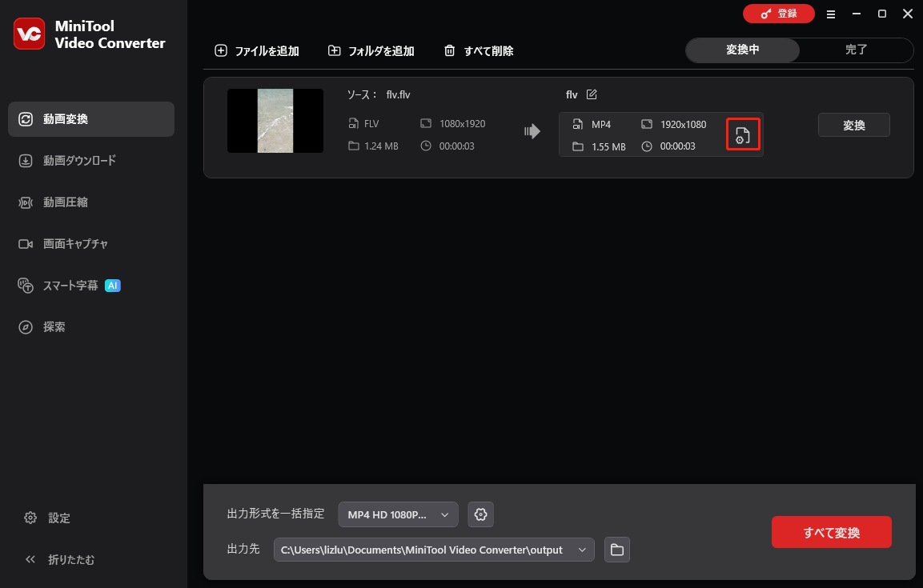Start すべて変換 to convert all files
The width and height of the screenshot is (923, 588).
click(831, 531)
